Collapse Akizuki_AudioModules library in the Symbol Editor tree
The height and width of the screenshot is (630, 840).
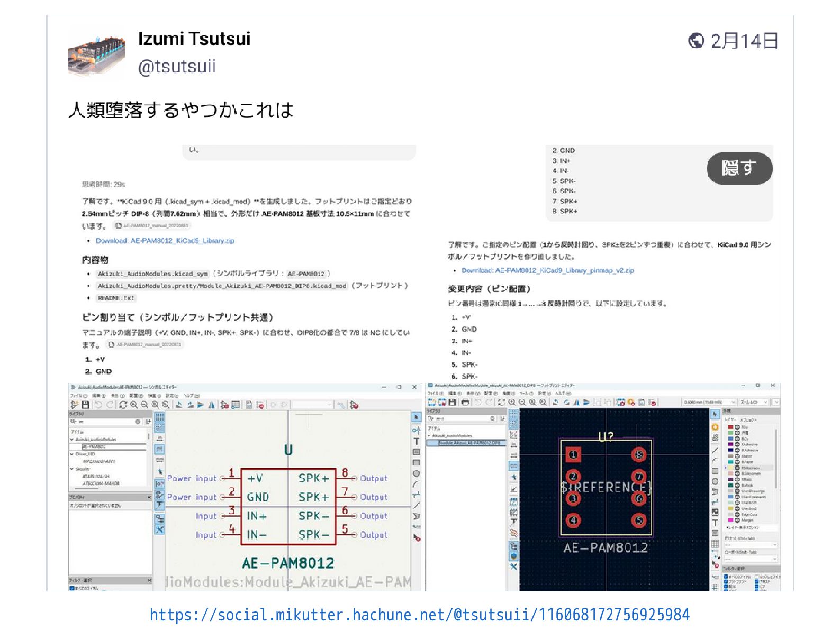[x=72, y=440]
